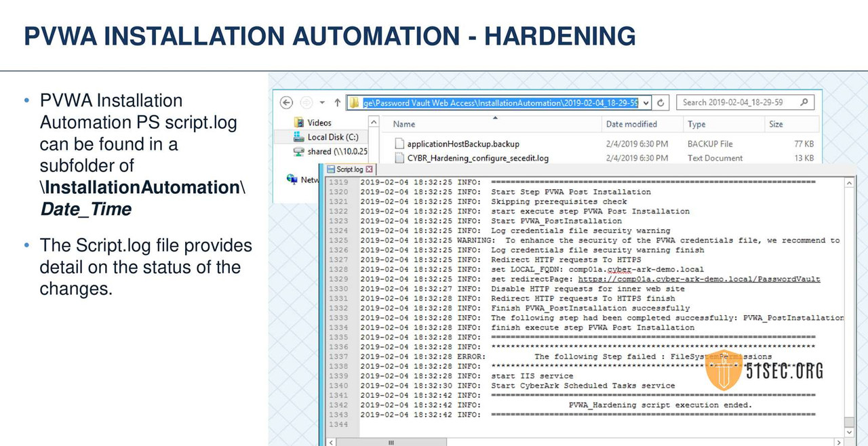
Task: Click line number 1337 in margin
Action: click(338, 357)
